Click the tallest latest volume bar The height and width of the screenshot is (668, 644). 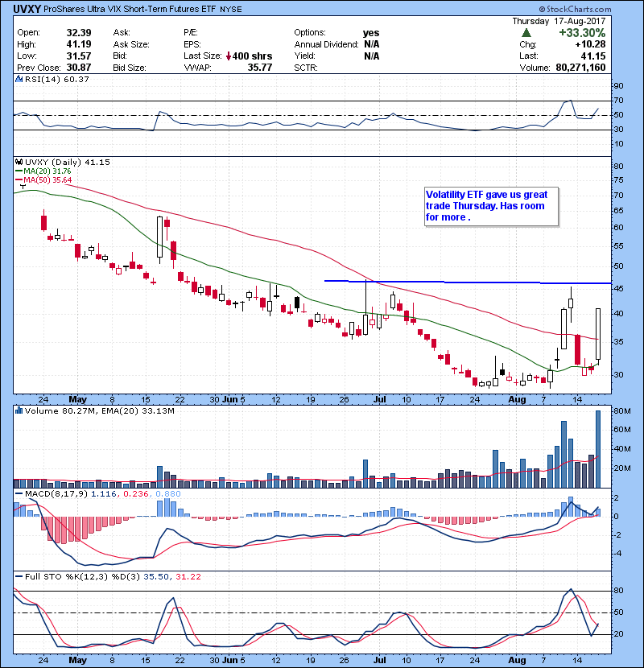click(598, 449)
